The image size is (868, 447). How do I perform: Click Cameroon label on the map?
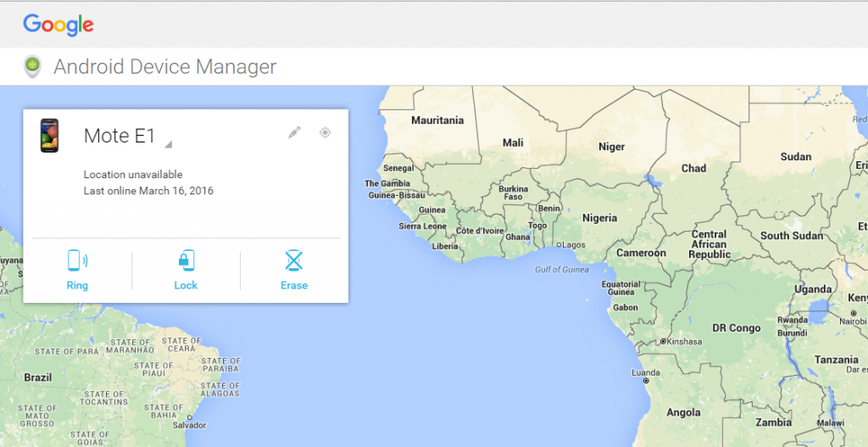point(641,253)
